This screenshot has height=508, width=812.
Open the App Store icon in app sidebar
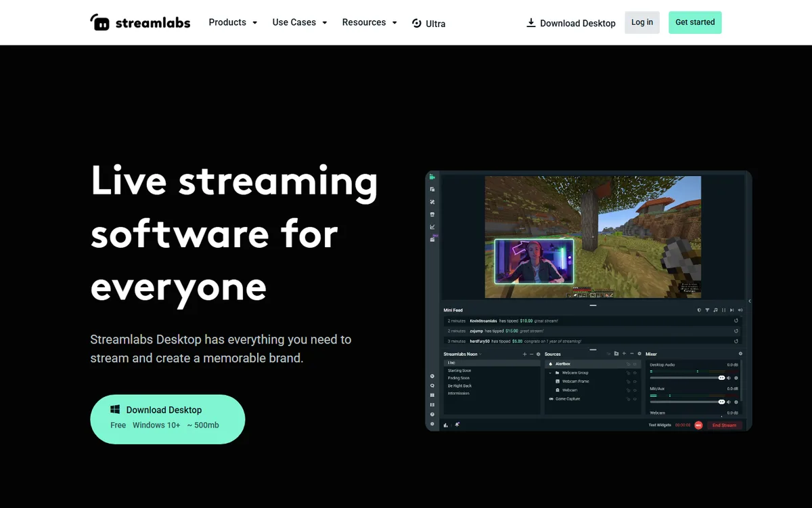click(x=432, y=214)
